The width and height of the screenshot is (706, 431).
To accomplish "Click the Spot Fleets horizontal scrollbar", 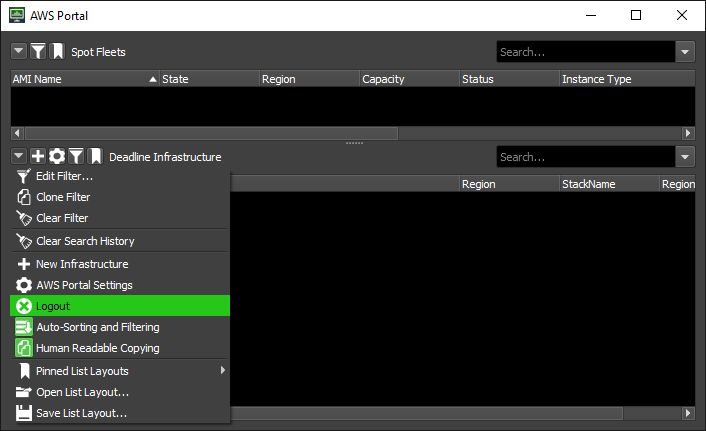I will [210, 133].
